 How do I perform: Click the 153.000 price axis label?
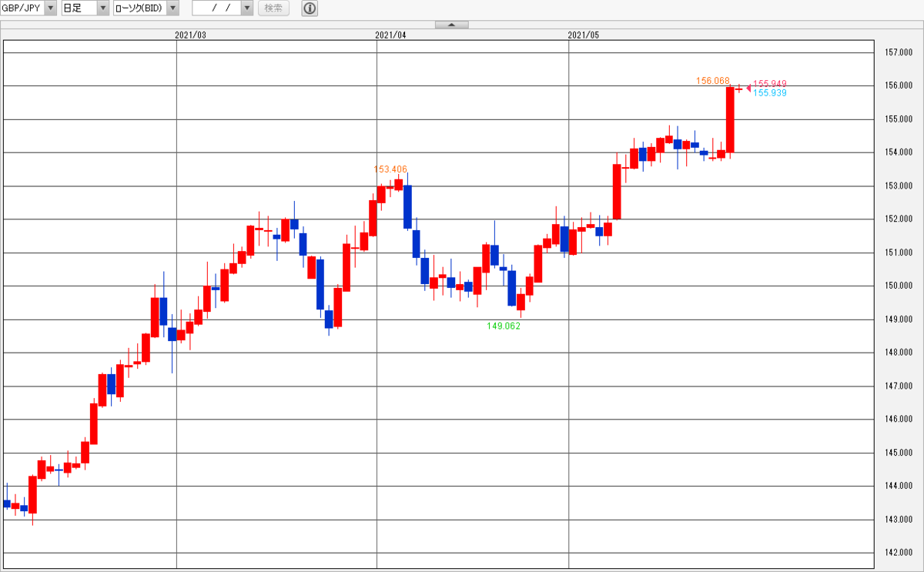898,186
